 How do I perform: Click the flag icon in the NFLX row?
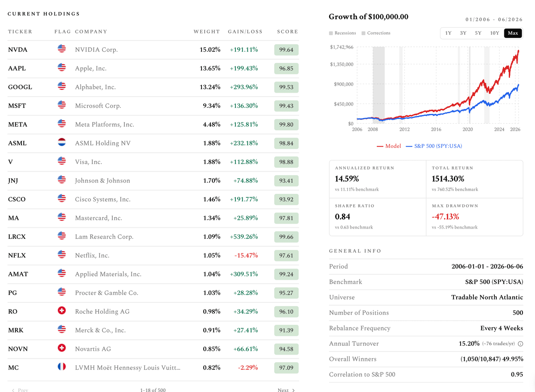click(x=62, y=255)
